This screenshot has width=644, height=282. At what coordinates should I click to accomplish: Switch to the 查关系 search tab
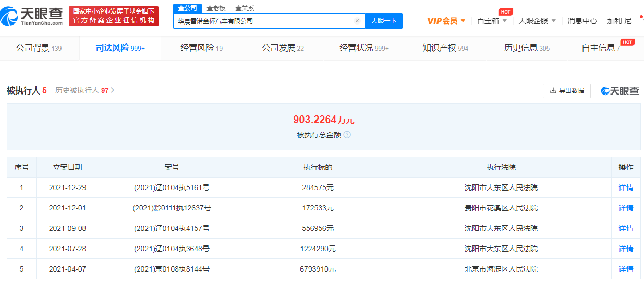(245, 8)
